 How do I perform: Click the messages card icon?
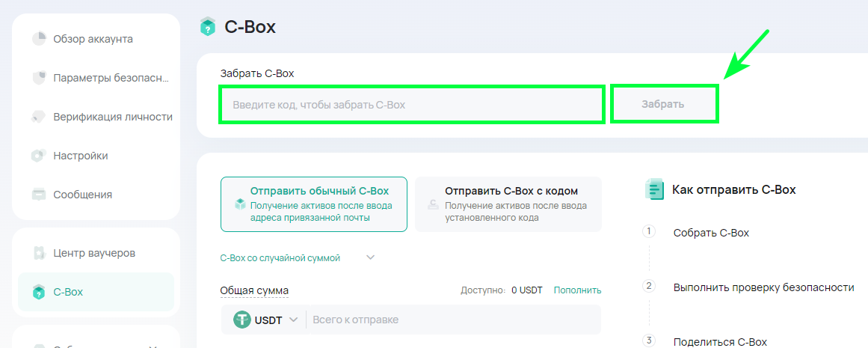pos(39,195)
